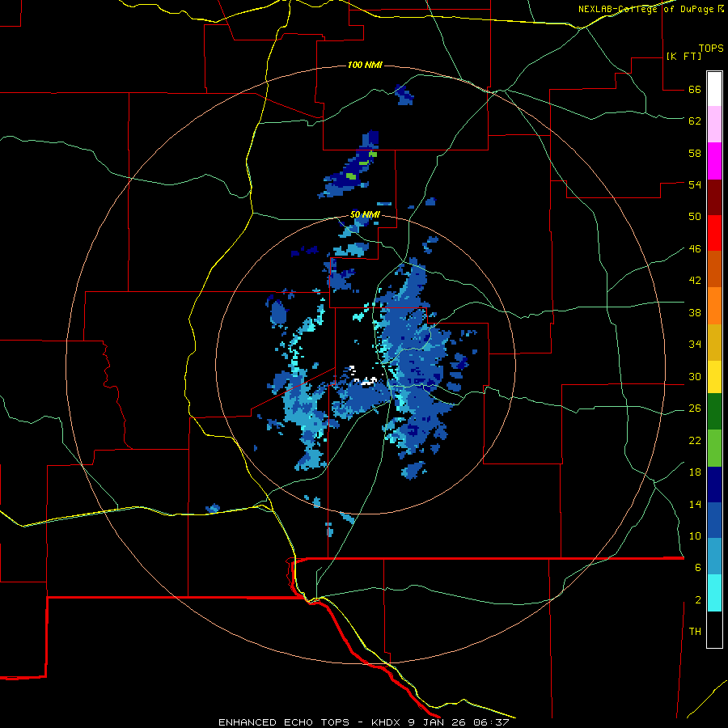Click the medium blue legend swatch near 18

(714, 520)
